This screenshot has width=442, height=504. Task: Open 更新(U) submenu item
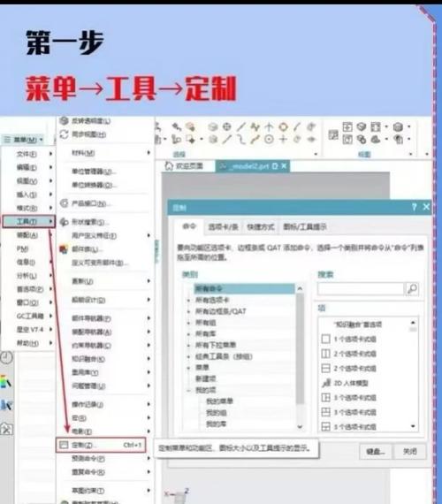point(104,281)
